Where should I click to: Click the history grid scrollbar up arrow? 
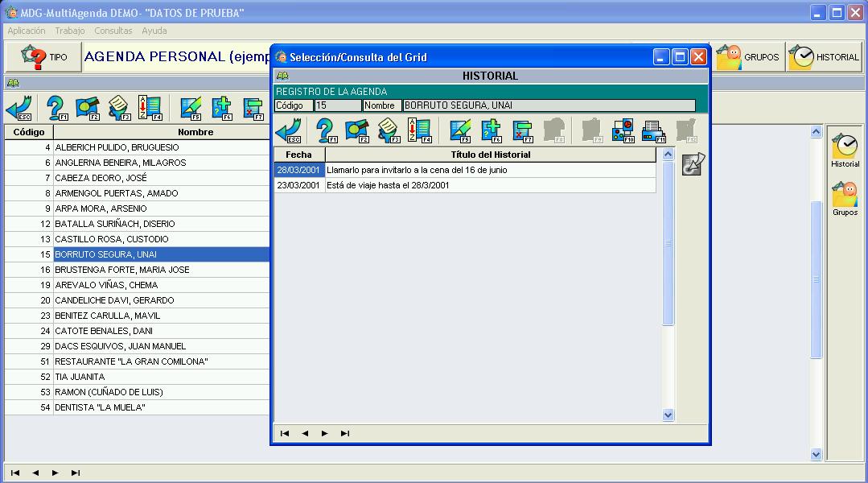(x=668, y=154)
